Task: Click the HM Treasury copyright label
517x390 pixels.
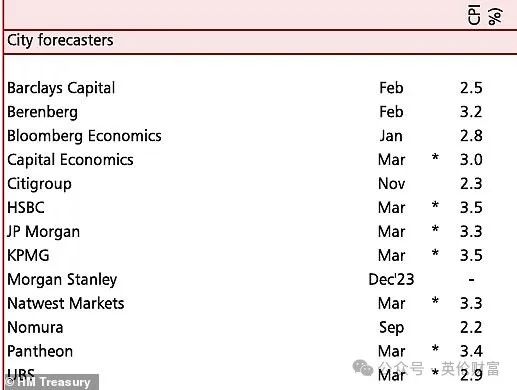Action: pos(48,382)
